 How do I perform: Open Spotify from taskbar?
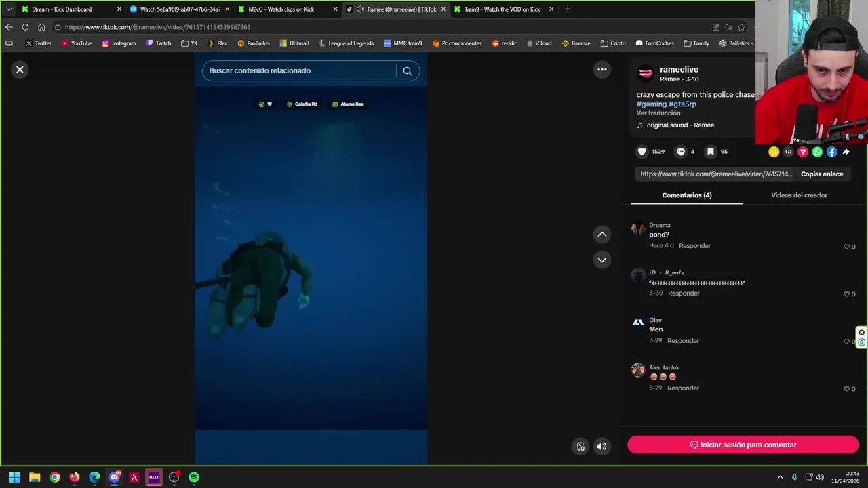194,477
